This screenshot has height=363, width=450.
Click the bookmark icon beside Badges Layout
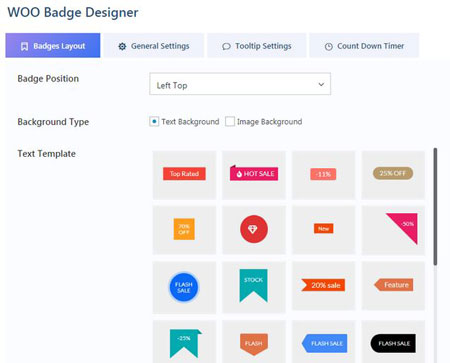pos(24,46)
